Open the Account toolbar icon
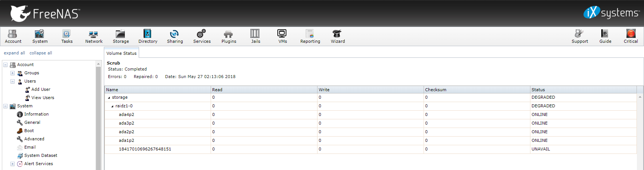 coord(13,36)
